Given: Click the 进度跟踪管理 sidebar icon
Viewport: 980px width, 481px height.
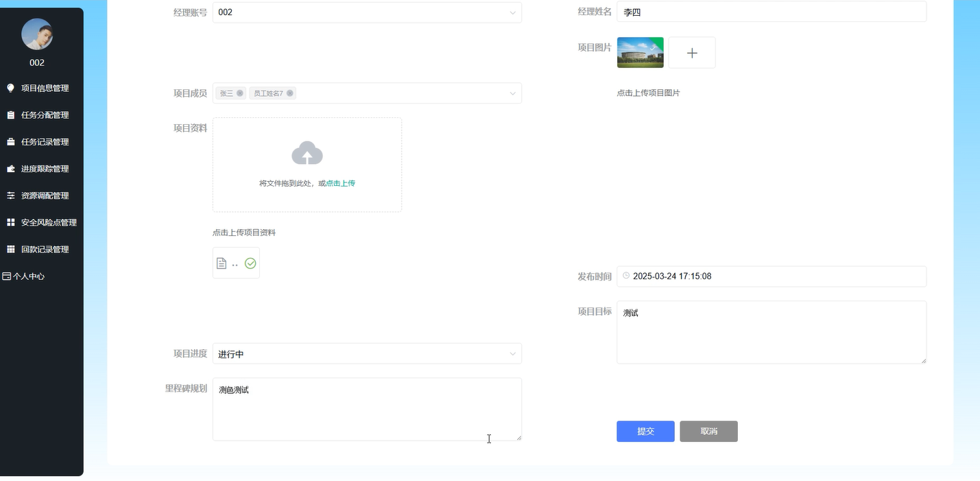Looking at the screenshot, I should pos(10,168).
